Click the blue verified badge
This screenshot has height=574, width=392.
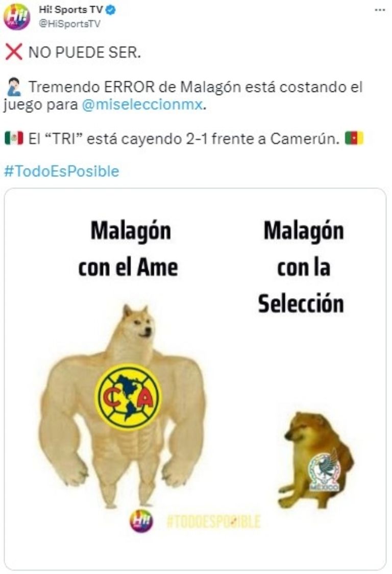tap(111, 10)
